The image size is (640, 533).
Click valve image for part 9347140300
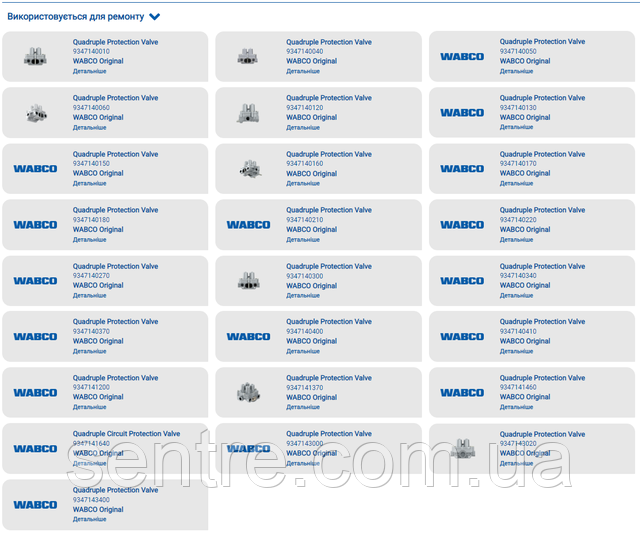[248, 281]
